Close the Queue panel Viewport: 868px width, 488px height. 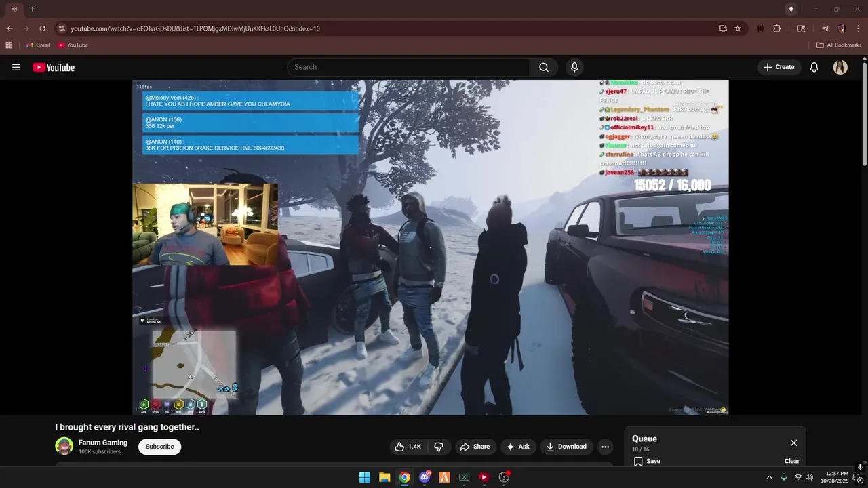(793, 443)
